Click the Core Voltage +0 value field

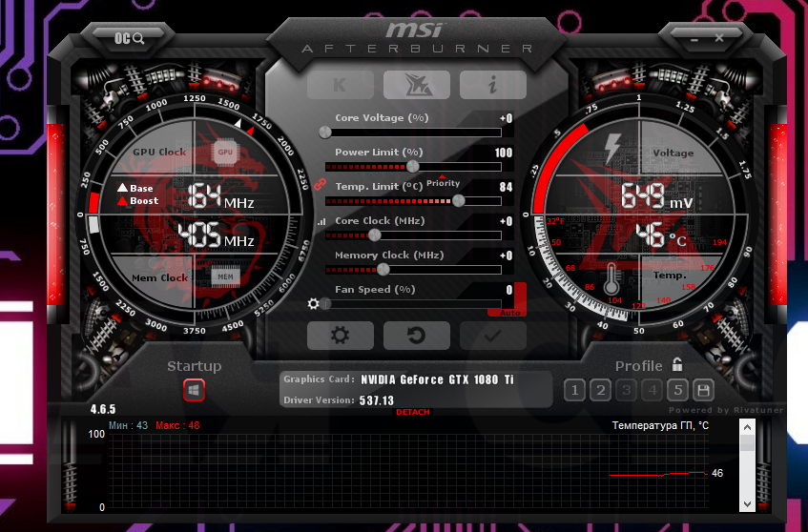click(506, 118)
